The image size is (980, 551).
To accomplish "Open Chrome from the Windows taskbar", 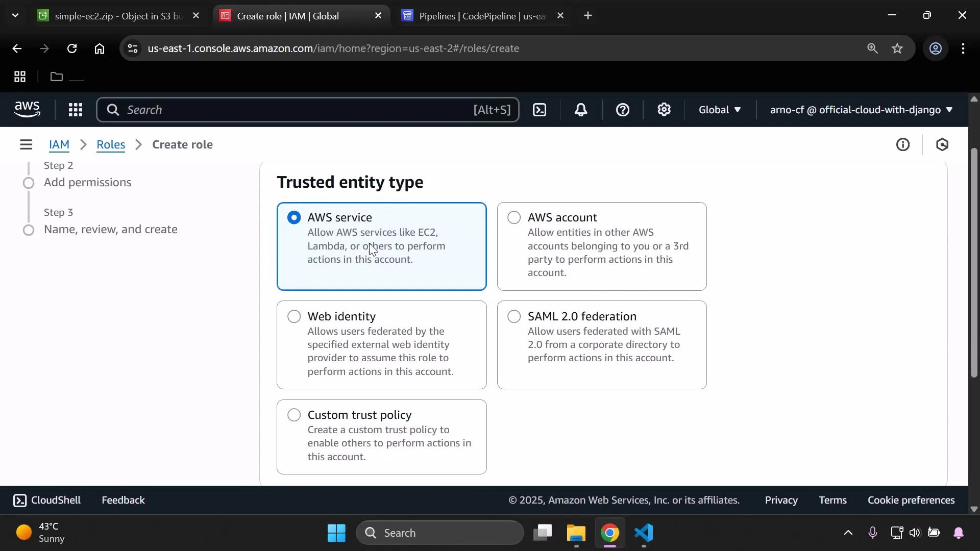I will [x=610, y=533].
